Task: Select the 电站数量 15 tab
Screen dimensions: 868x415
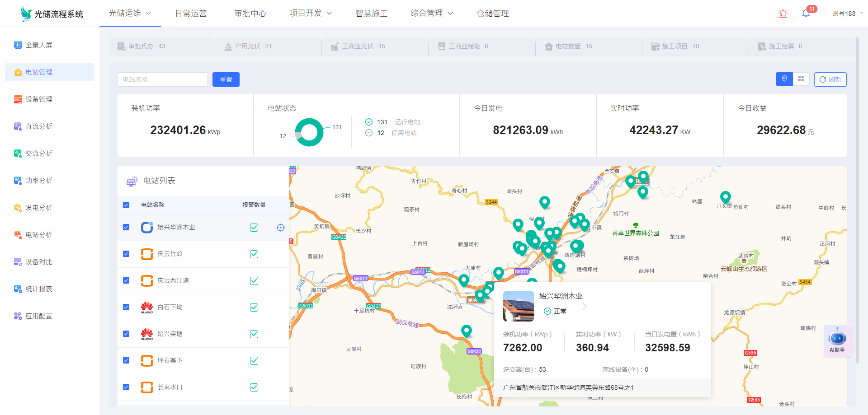Action: click(589, 46)
